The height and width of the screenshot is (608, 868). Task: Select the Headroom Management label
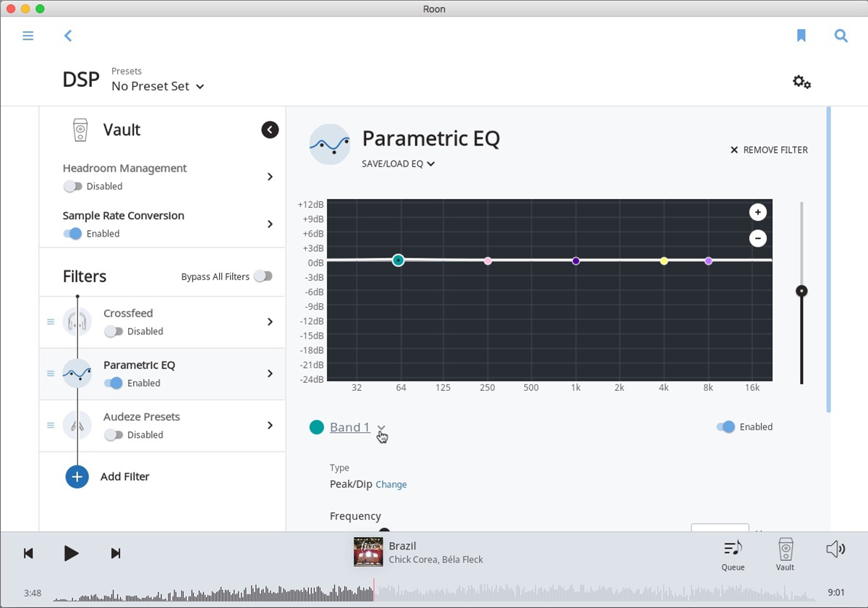(x=124, y=168)
